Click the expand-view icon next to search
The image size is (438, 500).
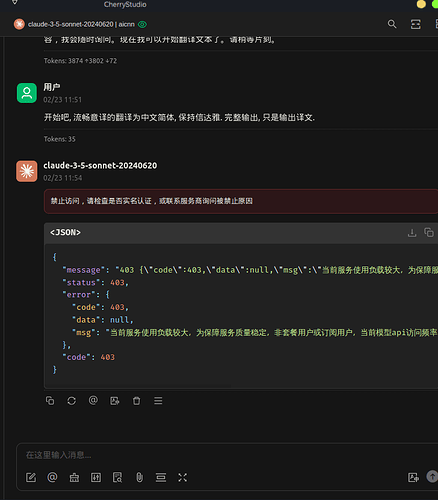(415, 24)
